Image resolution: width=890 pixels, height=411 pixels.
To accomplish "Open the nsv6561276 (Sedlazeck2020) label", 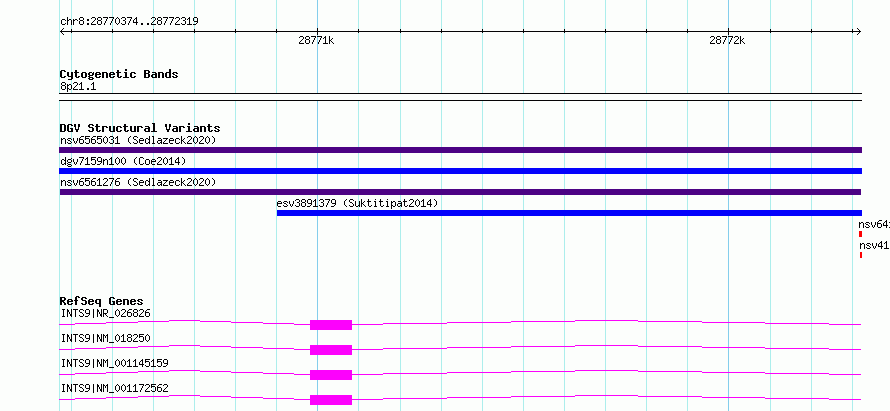I will pos(138,182).
